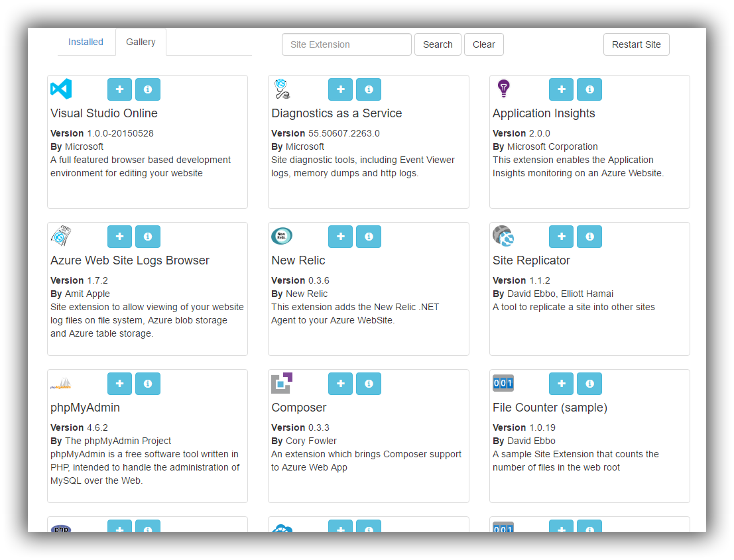
Task: Add the Composer extension
Action: (x=340, y=384)
